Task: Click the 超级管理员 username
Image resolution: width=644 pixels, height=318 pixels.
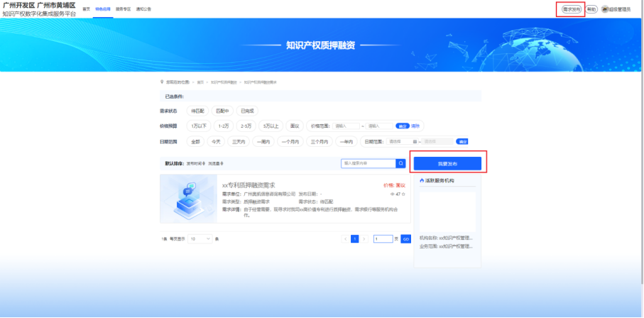Action: click(620, 9)
